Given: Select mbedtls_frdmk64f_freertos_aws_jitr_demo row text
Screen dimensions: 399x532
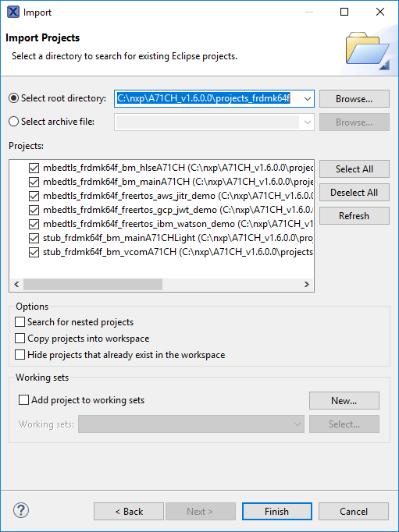Looking at the screenshot, I should tap(178, 196).
